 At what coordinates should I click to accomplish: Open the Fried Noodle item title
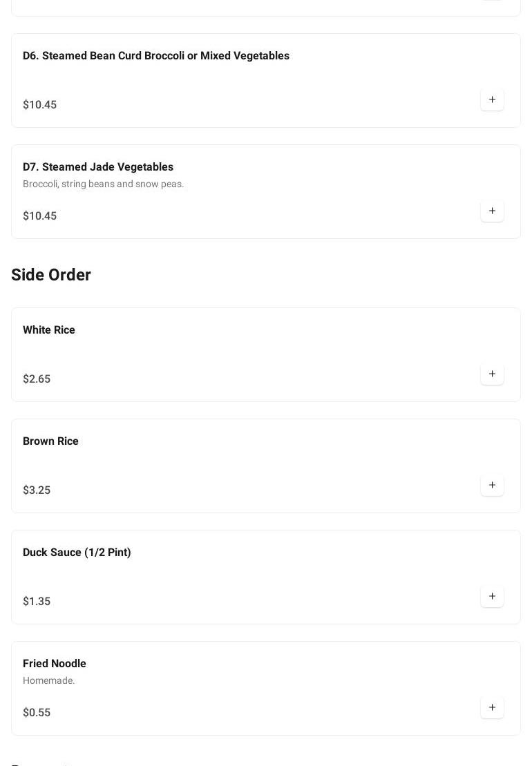(x=55, y=664)
